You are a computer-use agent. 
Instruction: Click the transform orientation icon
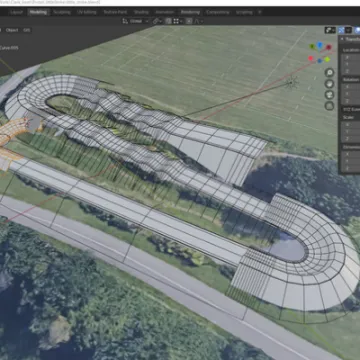(125, 21)
